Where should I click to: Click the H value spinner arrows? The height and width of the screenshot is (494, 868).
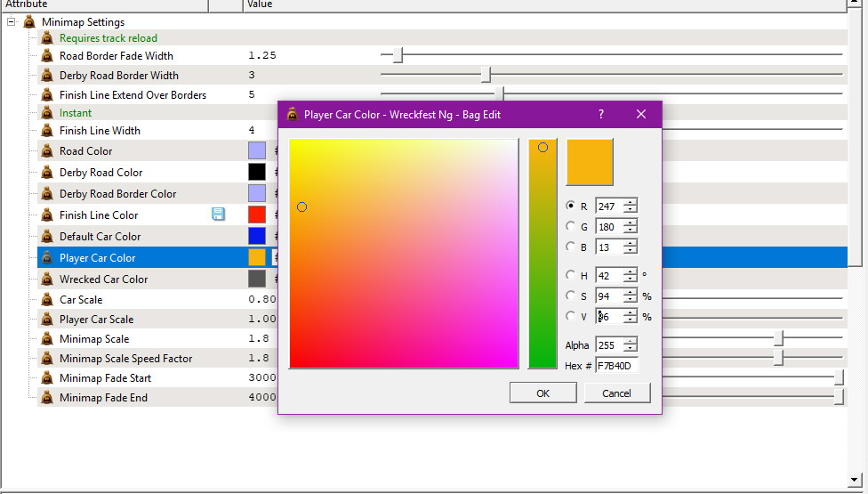(x=630, y=275)
